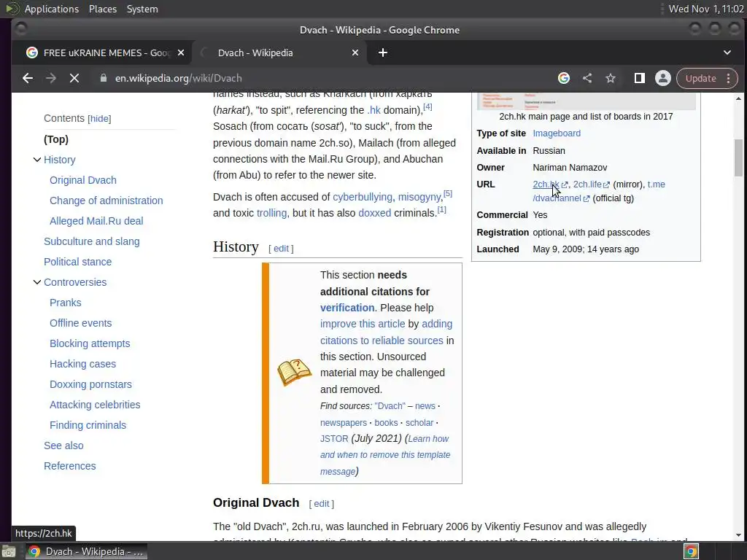Open the 2ch.life mirror link

[587, 184]
